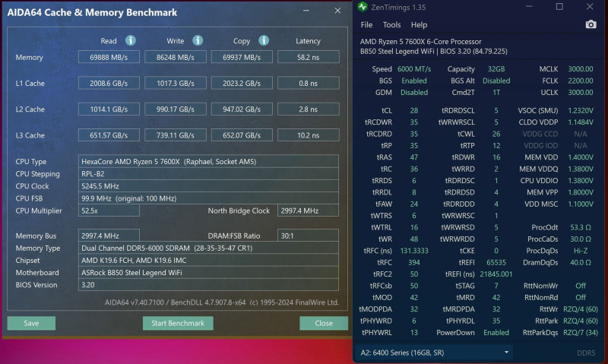This screenshot has height=364, width=608.
Task: Select L3 Cache Write value 739.11 GB/s
Action: tap(176, 135)
